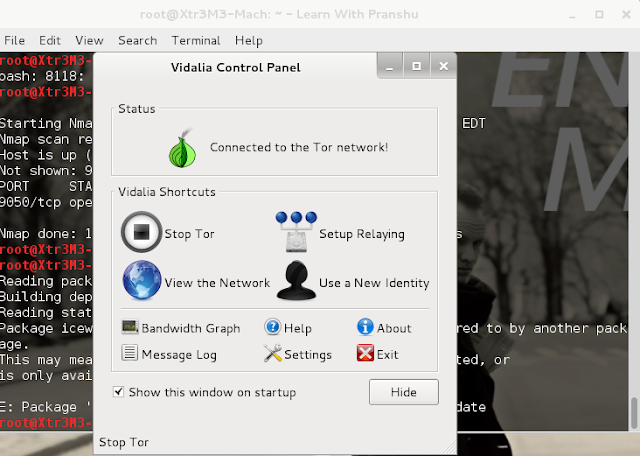This screenshot has height=456, width=640.
Task: Open Setup Relaying server icon
Action: point(295,232)
